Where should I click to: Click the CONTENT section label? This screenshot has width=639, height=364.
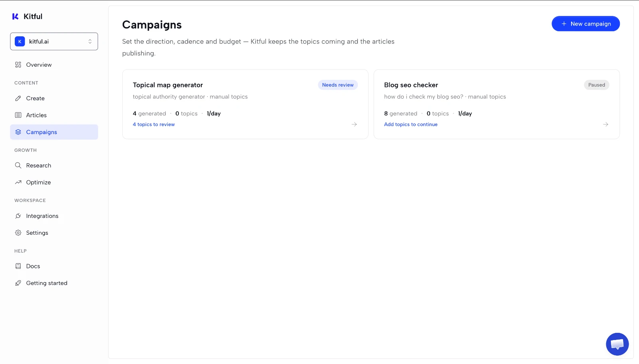click(26, 83)
